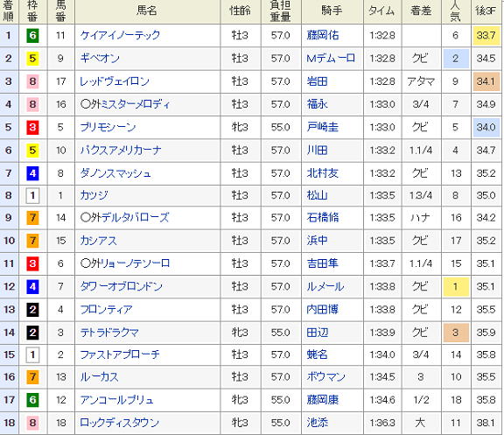Click jockey link 川田
The height and width of the screenshot is (435, 504).
pyautogui.click(x=317, y=151)
